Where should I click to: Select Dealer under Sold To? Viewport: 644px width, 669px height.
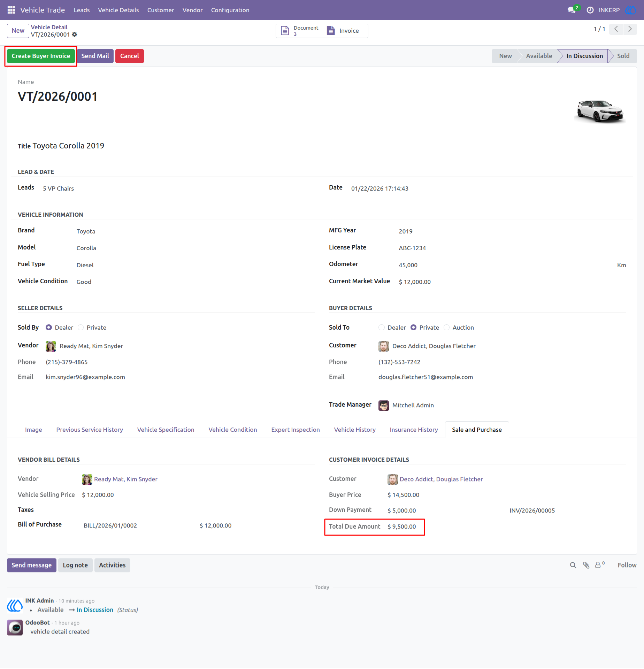coord(382,328)
